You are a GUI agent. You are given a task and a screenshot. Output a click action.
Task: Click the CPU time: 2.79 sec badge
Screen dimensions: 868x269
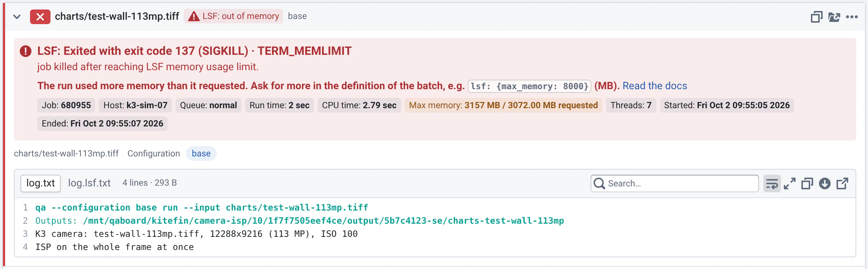click(x=359, y=105)
